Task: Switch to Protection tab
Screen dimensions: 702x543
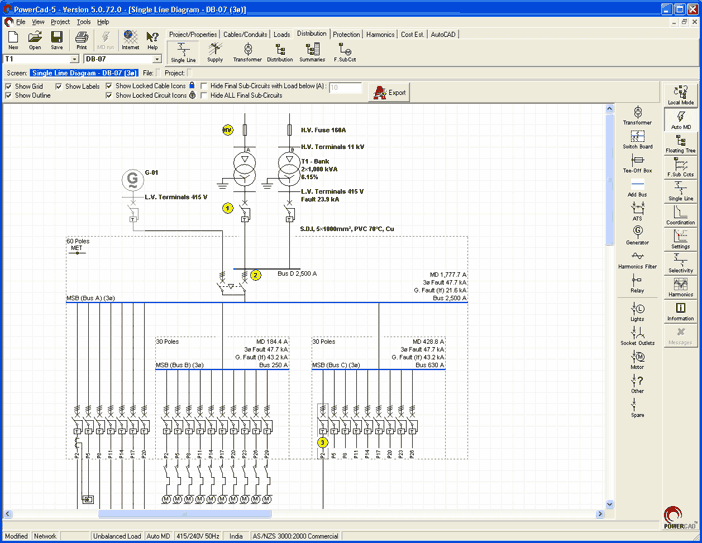Action: 346,34
